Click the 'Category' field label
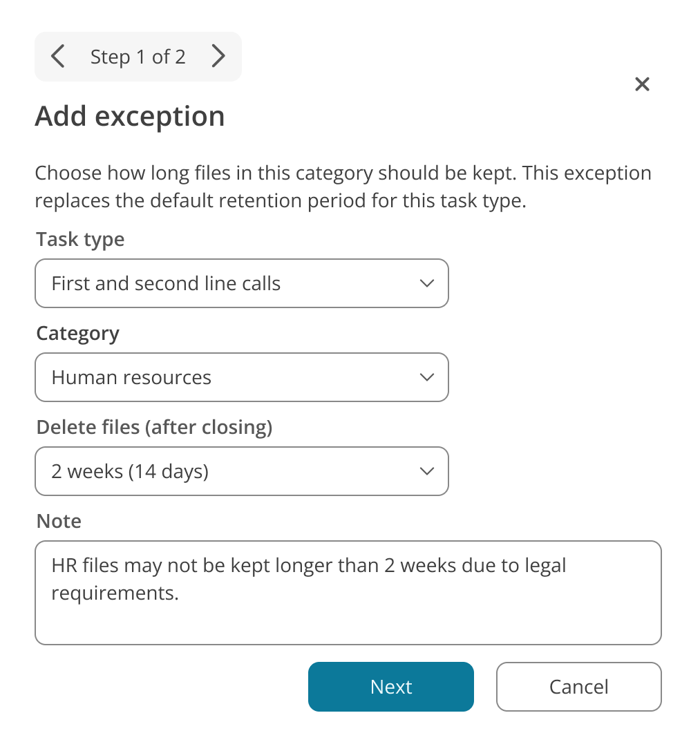The height and width of the screenshot is (751, 700). pyautogui.click(x=78, y=334)
